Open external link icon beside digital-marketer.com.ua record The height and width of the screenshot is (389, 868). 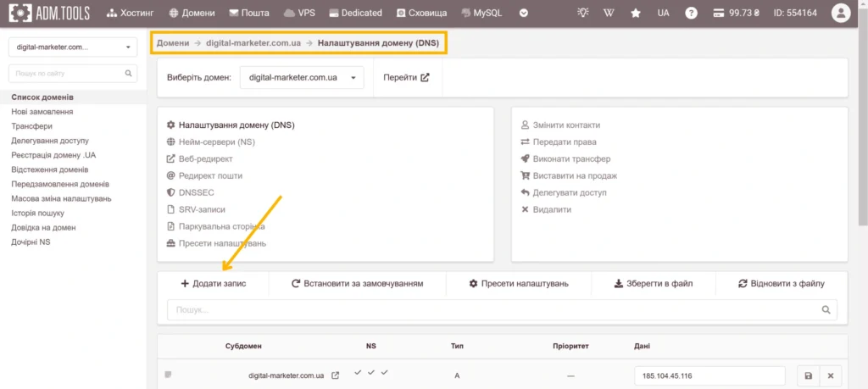[x=335, y=375]
